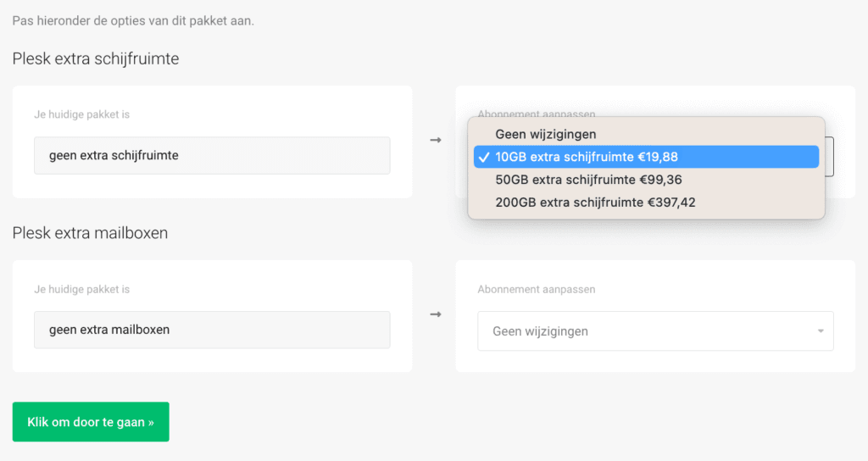The width and height of the screenshot is (868, 461).
Task: Select '50GB extra schijfruimte €99,36' option
Action: pos(588,180)
